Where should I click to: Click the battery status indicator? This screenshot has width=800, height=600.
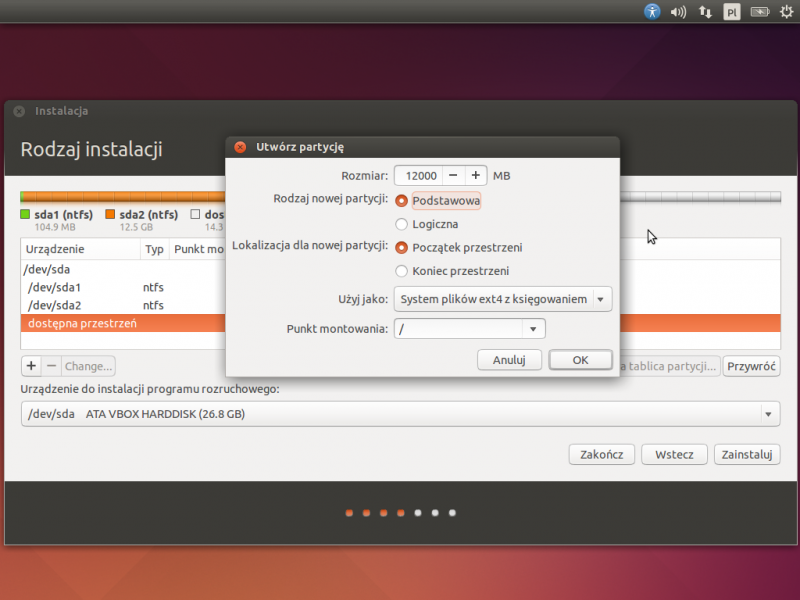pyautogui.click(x=759, y=12)
